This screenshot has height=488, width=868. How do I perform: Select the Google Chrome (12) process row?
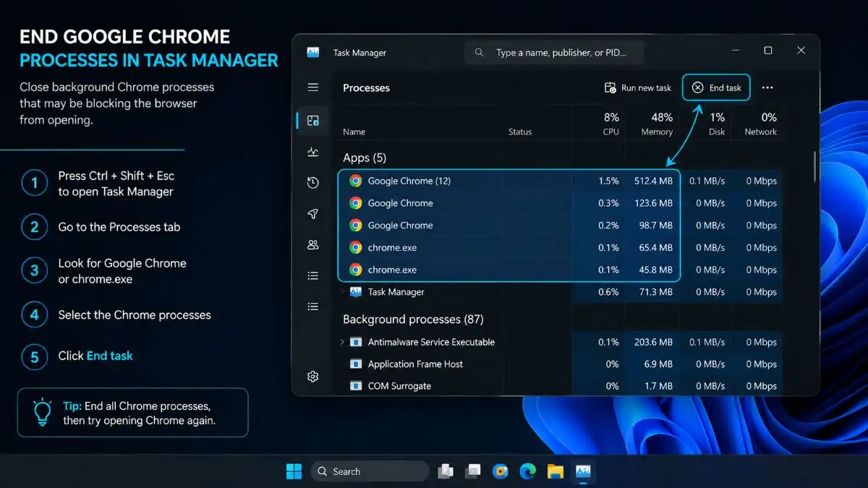(x=561, y=181)
